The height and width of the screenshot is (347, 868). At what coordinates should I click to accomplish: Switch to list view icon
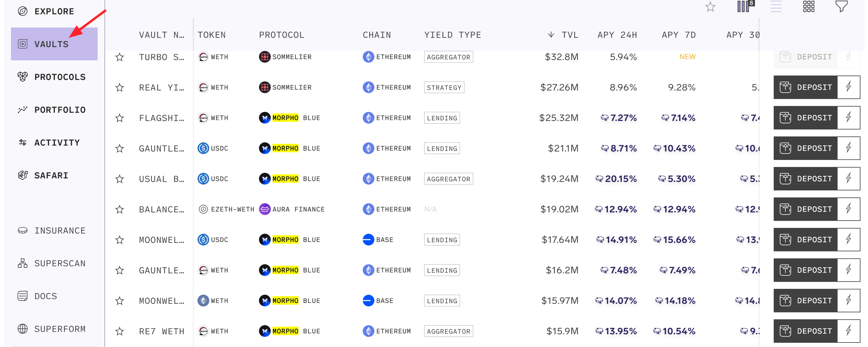[x=776, y=6]
